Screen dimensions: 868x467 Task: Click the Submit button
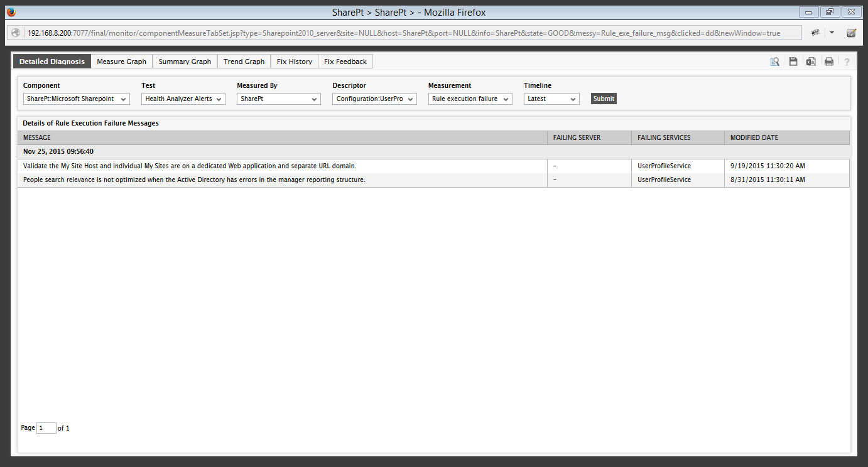[x=604, y=99]
